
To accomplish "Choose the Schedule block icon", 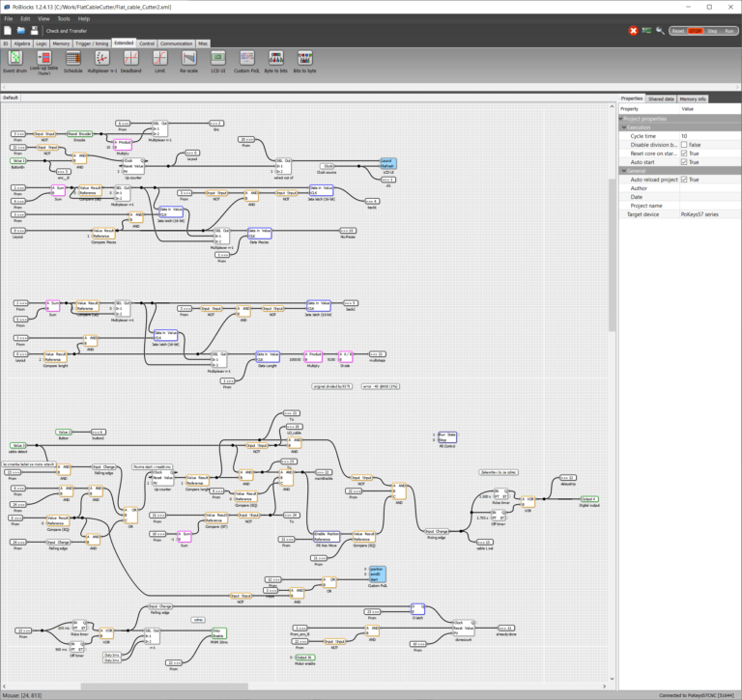I will pos(73,58).
